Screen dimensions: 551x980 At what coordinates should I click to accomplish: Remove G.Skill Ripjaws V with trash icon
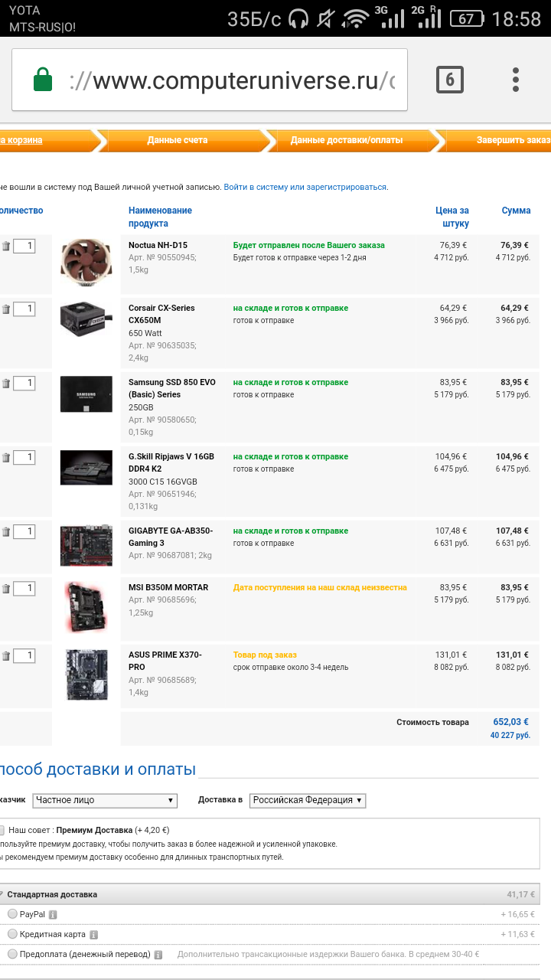(6, 457)
